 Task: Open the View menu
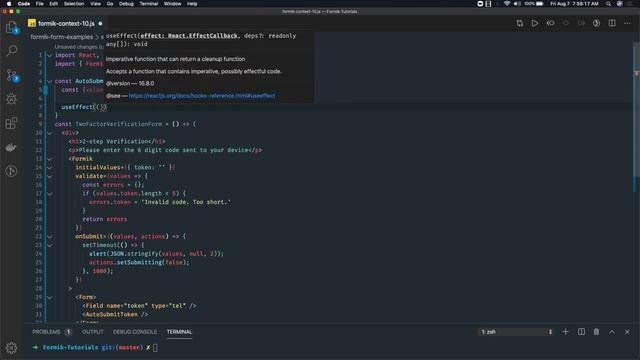[x=96, y=4]
